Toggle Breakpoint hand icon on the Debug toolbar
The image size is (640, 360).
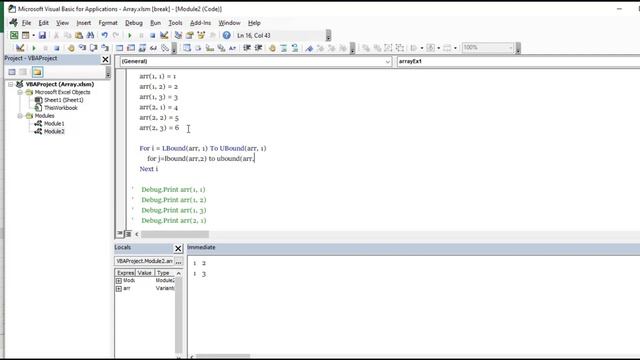[71, 48]
